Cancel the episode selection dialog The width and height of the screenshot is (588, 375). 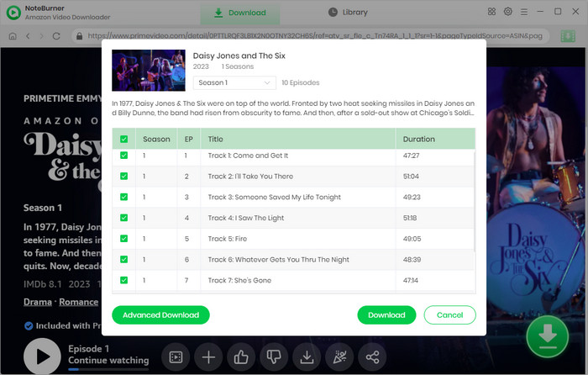click(x=449, y=315)
